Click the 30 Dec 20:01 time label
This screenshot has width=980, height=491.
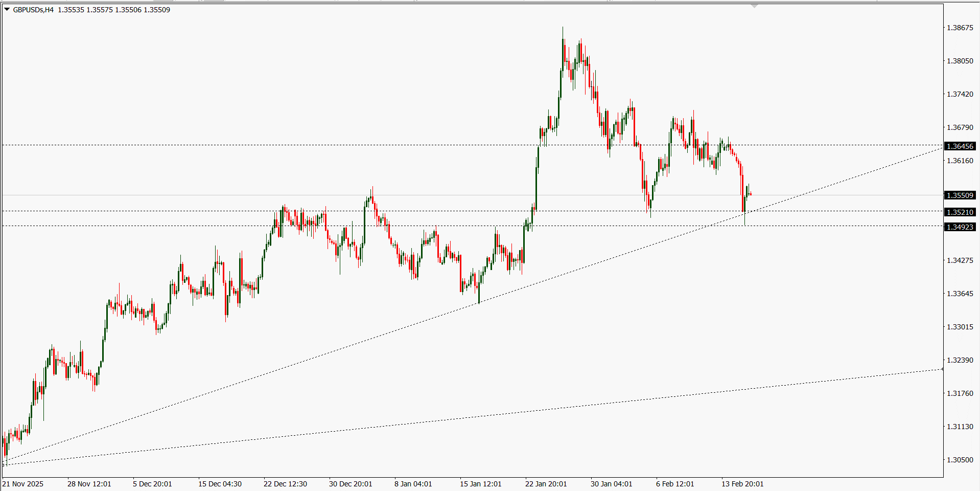[x=351, y=484]
